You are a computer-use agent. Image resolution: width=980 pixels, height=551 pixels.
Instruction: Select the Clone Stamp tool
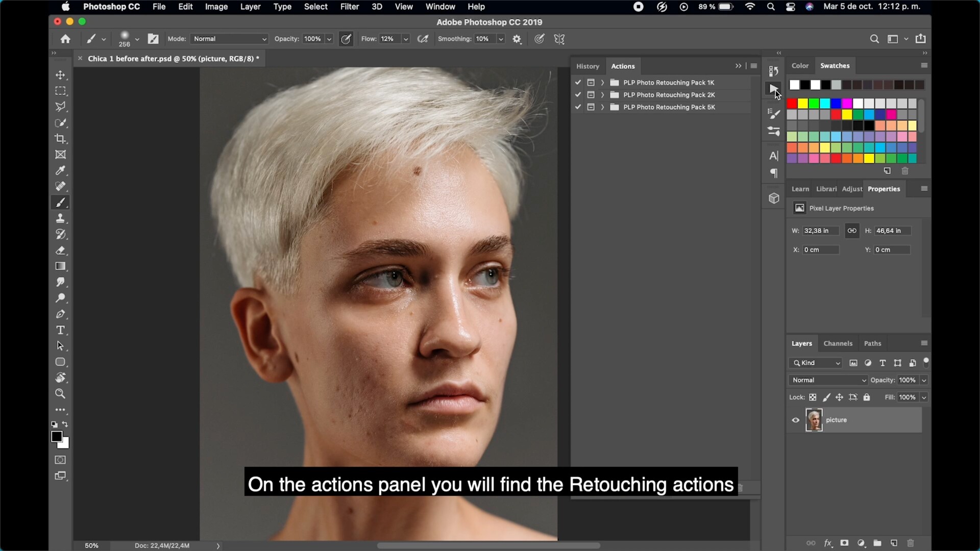coord(61,218)
